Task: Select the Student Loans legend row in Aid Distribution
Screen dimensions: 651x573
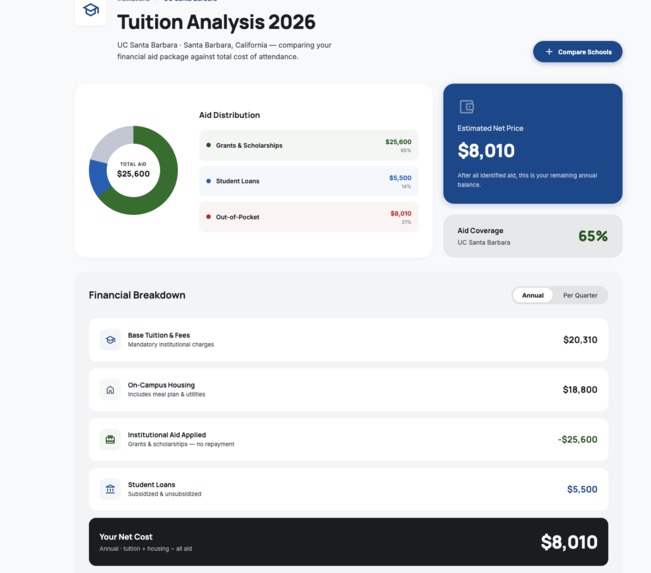Action: coord(308,181)
